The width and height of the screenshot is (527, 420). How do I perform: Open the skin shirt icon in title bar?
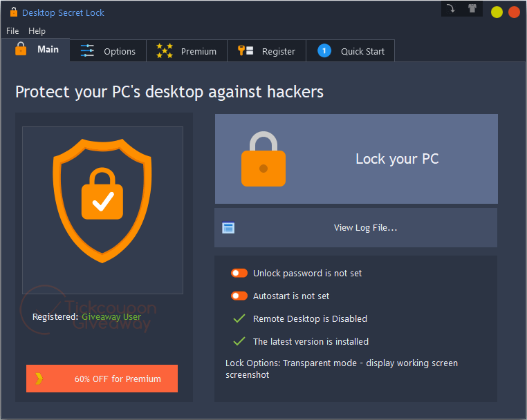point(472,8)
